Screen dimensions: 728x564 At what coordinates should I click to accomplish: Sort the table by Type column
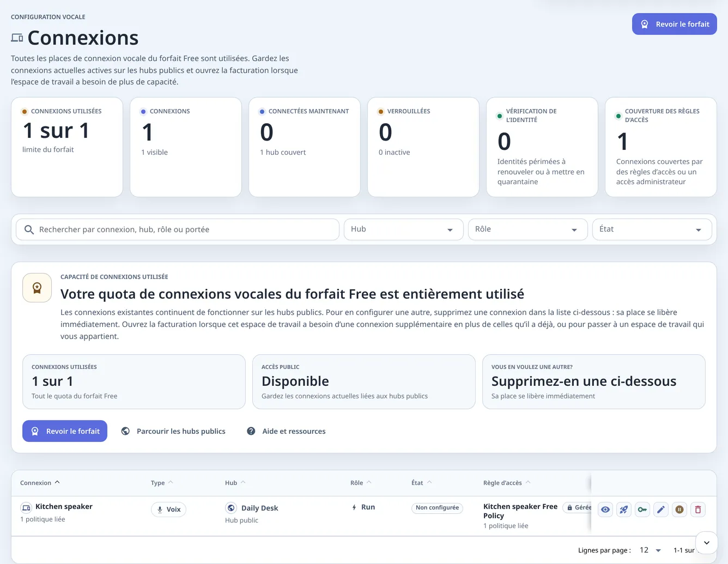tap(162, 483)
